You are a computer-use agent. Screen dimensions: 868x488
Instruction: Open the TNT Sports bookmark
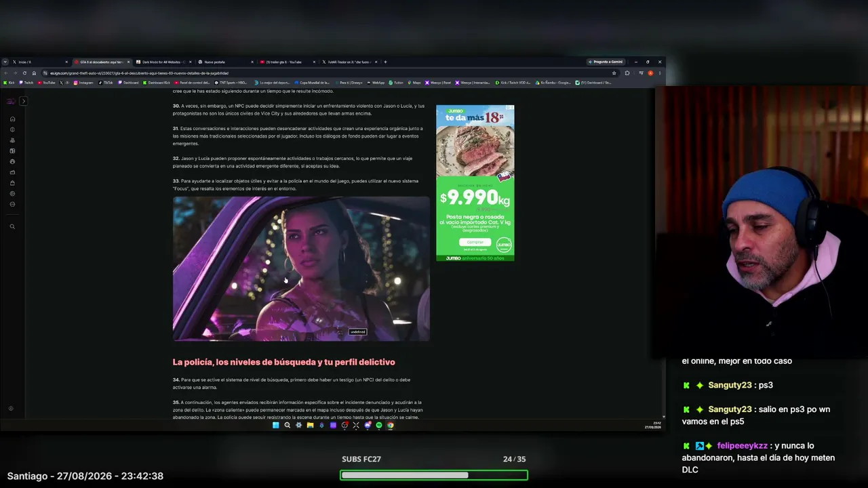[231, 83]
